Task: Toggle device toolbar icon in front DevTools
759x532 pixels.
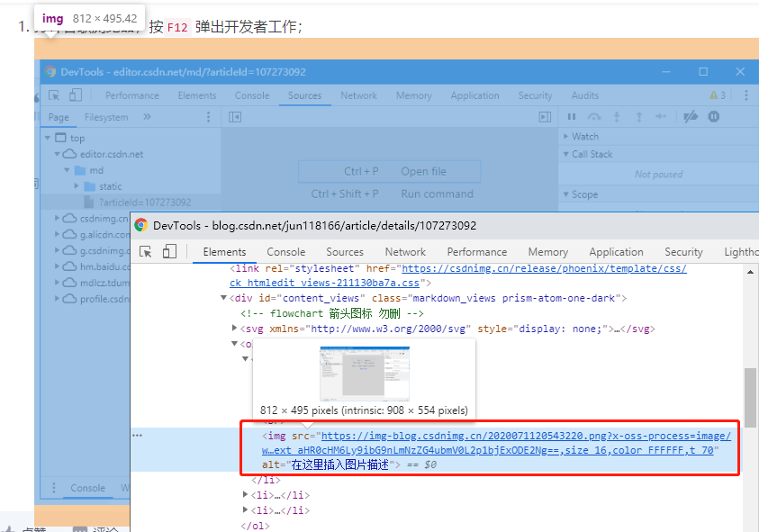Action: click(x=169, y=251)
